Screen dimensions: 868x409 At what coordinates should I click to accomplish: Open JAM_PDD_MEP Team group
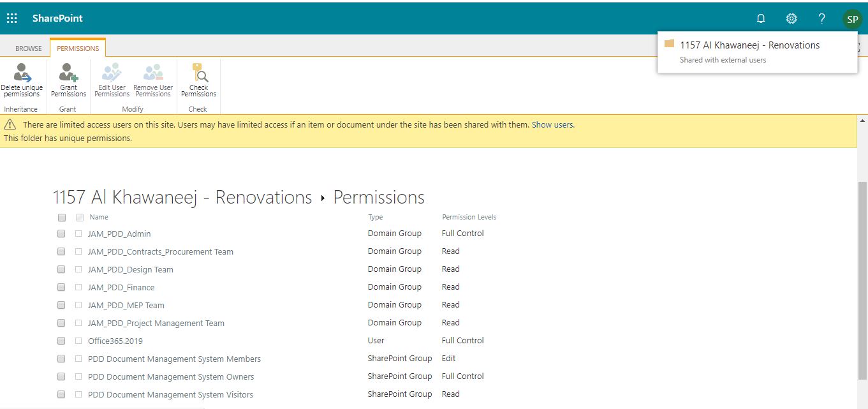tap(126, 306)
